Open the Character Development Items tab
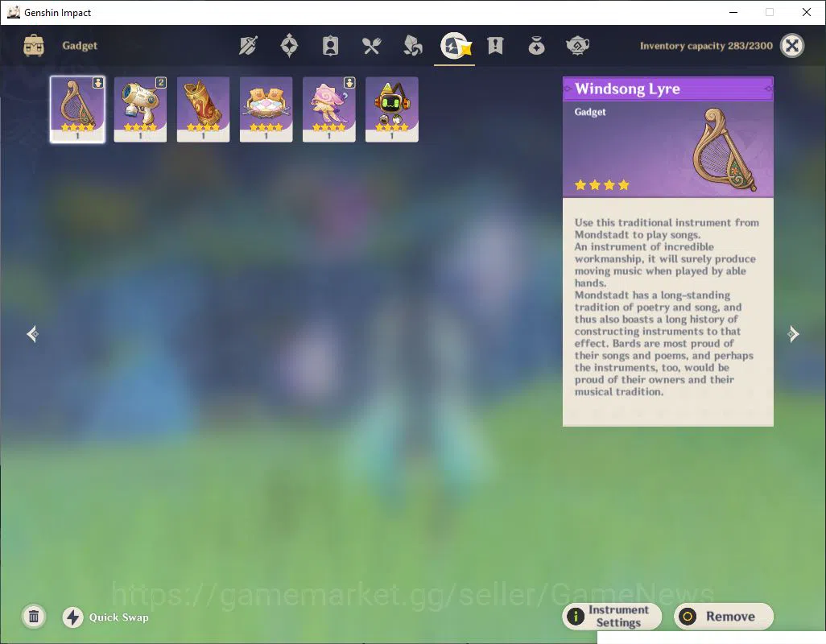 pos(330,46)
